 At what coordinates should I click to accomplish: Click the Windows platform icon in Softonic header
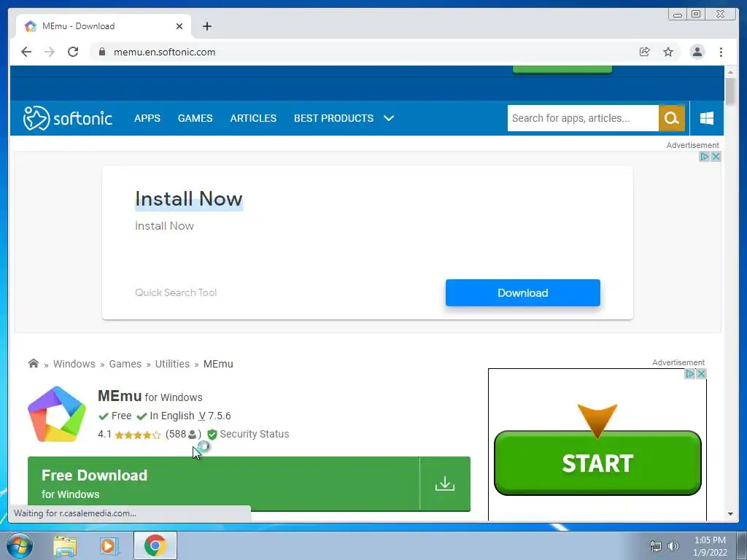(707, 118)
